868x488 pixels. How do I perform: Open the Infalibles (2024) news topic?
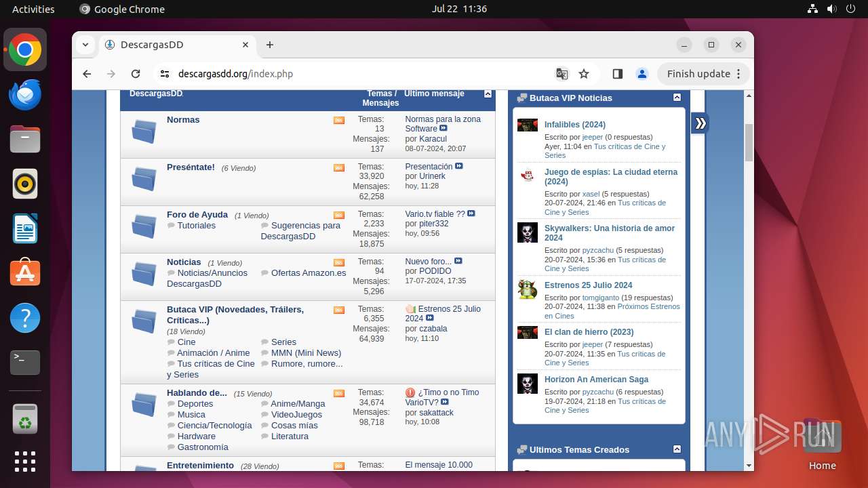tap(575, 125)
